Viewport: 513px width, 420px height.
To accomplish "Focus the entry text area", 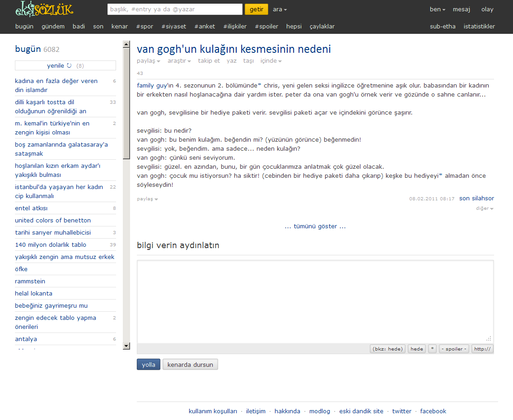I will click(315, 301).
